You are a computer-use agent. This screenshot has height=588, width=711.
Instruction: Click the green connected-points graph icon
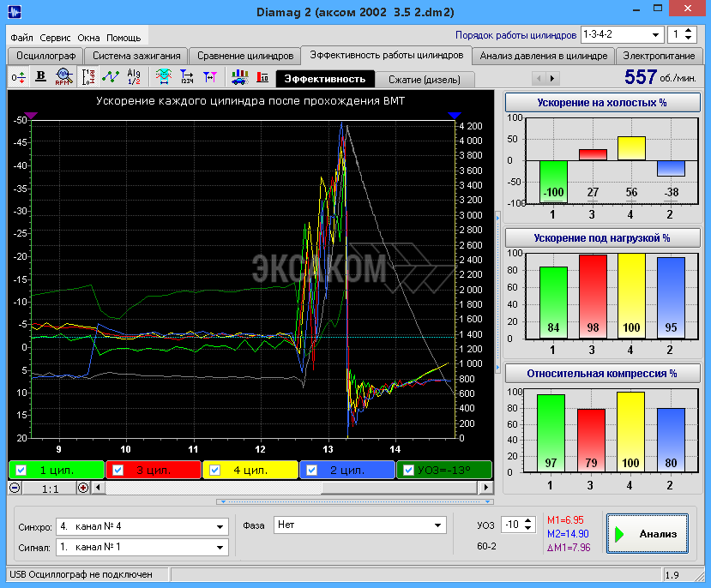coord(111,78)
